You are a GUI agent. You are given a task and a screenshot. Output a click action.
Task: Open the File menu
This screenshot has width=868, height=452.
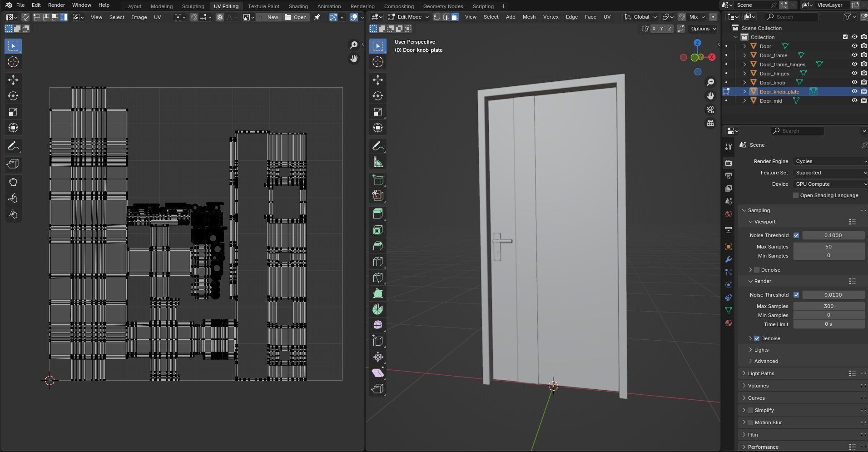click(20, 5)
